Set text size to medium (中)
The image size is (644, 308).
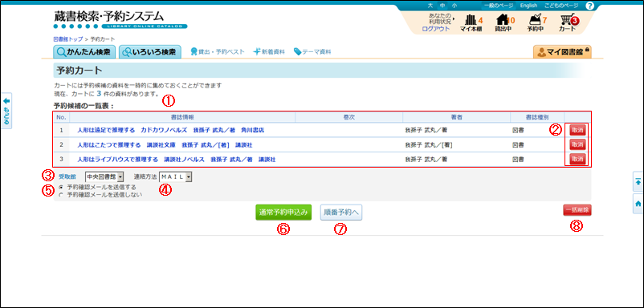click(x=442, y=6)
